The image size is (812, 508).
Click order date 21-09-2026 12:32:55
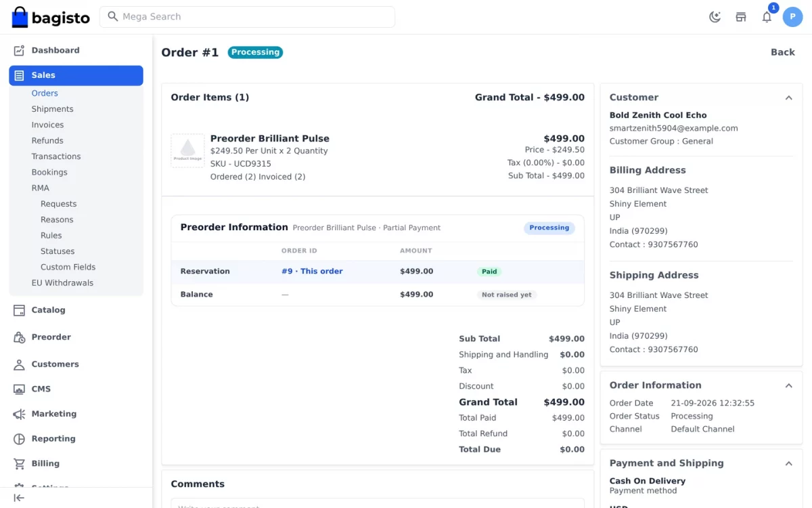pos(713,403)
